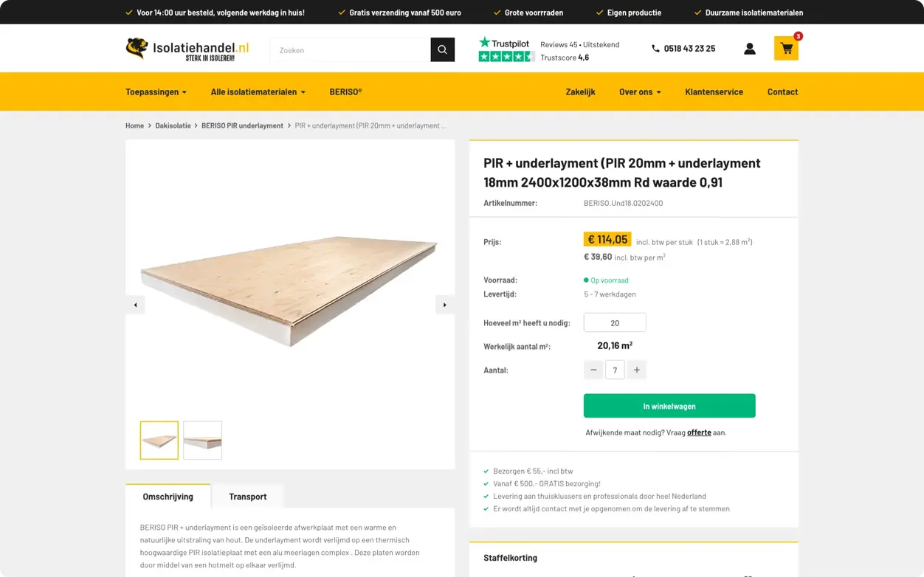Image resolution: width=924 pixels, height=577 pixels.
Task: Decrease quantity with minus button
Action: click(593, 370)
